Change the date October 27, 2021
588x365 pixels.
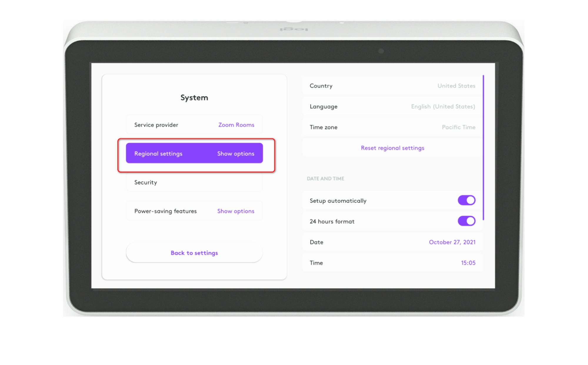tap(452, 242)
